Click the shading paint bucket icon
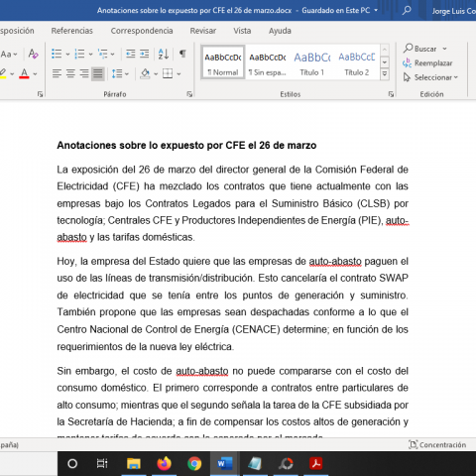Viewport: 476px width, 476px height. [x=145, y=73]
